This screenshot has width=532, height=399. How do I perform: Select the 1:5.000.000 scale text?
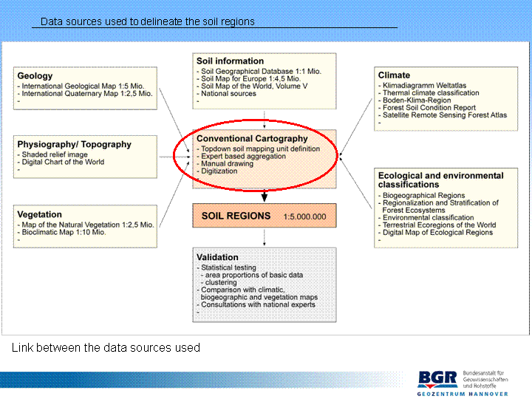point(304,216)
